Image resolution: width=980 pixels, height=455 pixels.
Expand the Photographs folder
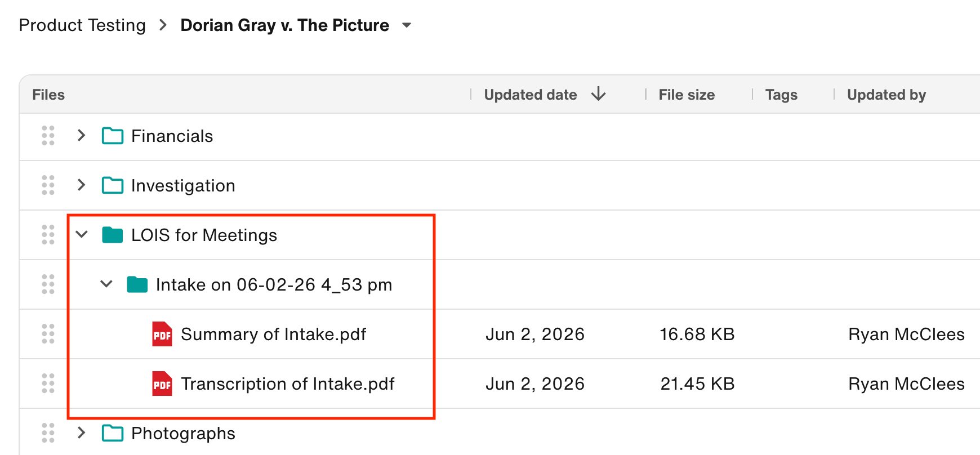click(x=82, y=432)
